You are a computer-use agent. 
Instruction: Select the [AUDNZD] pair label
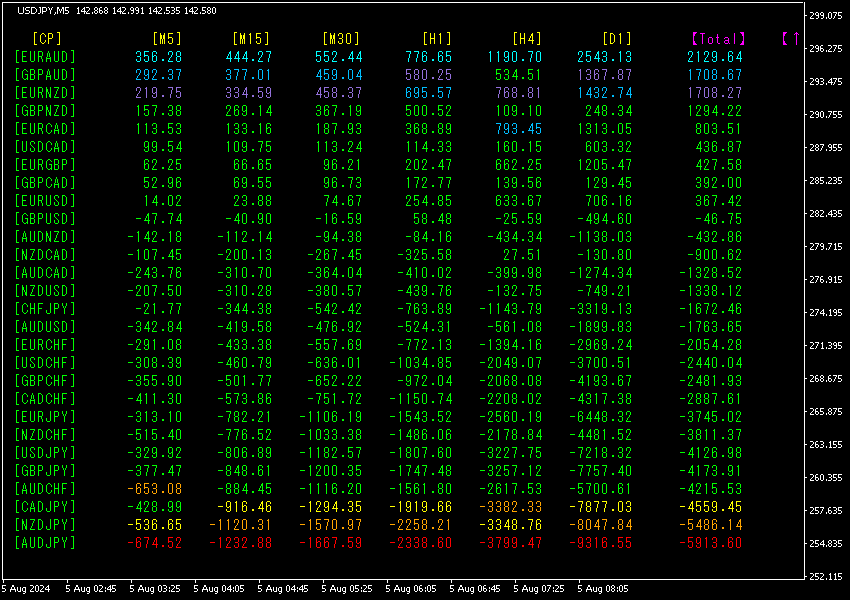[45, 236]
